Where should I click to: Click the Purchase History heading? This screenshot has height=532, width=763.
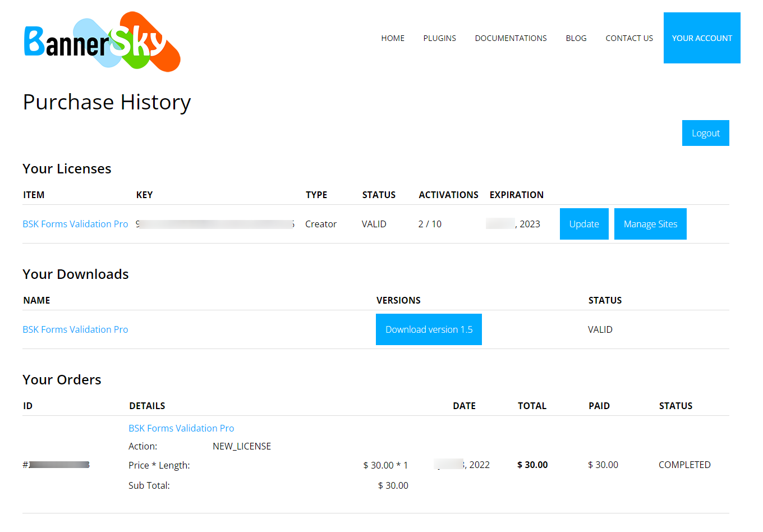pos(107,102)
